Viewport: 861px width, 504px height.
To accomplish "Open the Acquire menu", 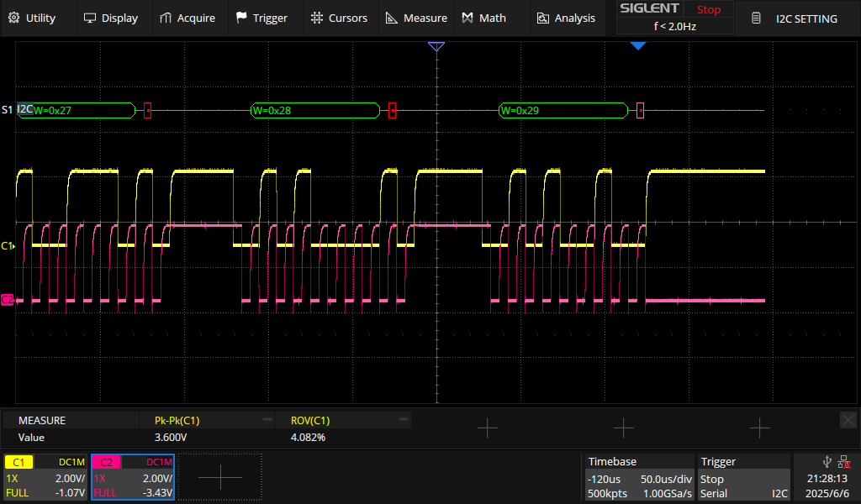I will [x=188, y=18].
